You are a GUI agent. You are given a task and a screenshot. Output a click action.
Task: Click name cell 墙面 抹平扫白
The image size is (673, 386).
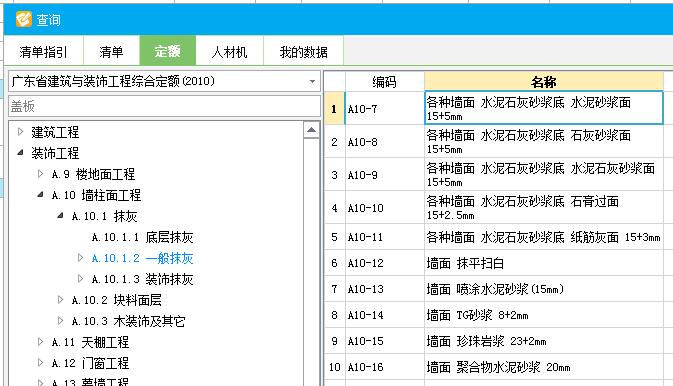coord(544,263)
